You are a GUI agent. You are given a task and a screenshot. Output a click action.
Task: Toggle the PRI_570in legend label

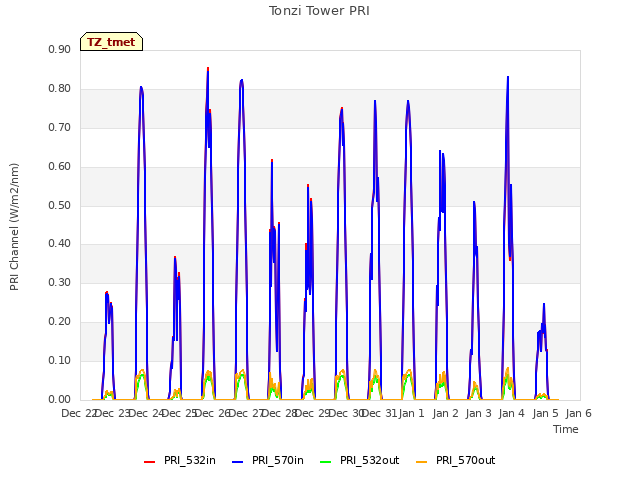(278, 460)
